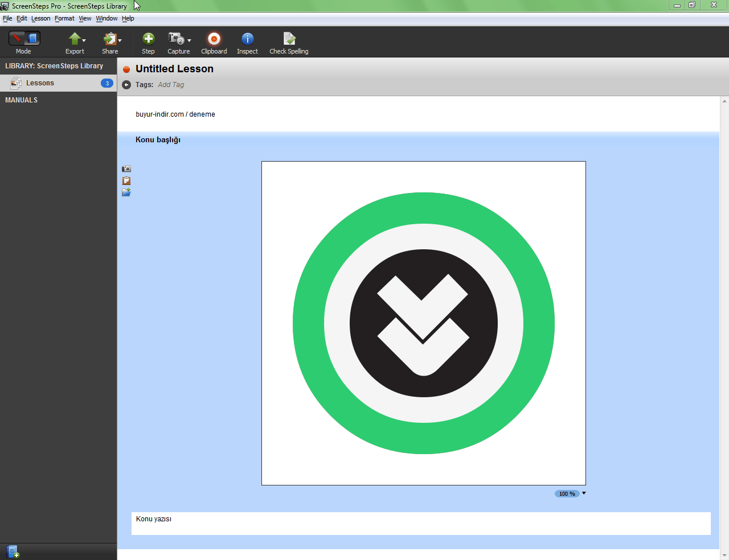Click the Clipboard toolbar icon

[214, 38]
